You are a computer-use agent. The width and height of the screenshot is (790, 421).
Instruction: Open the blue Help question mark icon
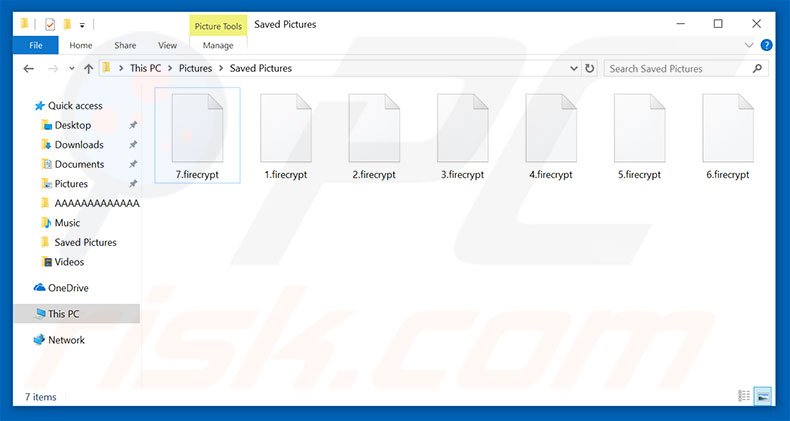pos(766,45)
